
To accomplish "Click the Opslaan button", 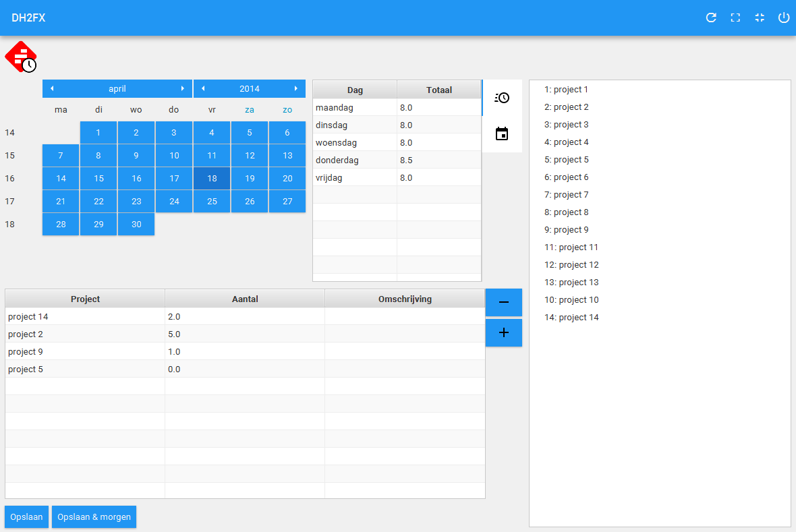I will pyautogui.click(x=26, y=517).
